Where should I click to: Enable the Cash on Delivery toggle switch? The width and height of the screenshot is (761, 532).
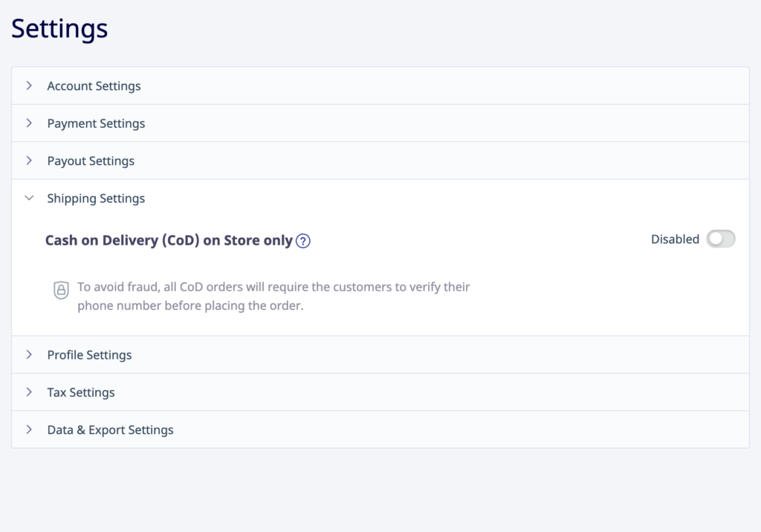point(720,239)
